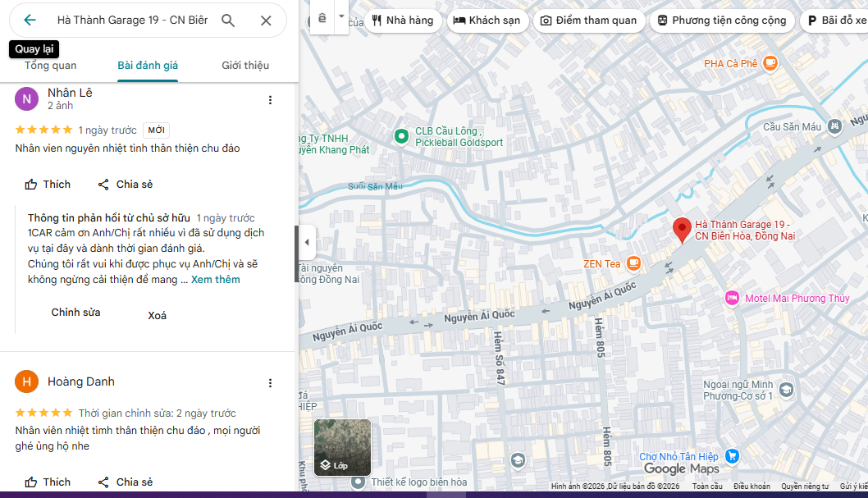
Task: Expand owner reply with Xem thêm
Action: point(215,280)
